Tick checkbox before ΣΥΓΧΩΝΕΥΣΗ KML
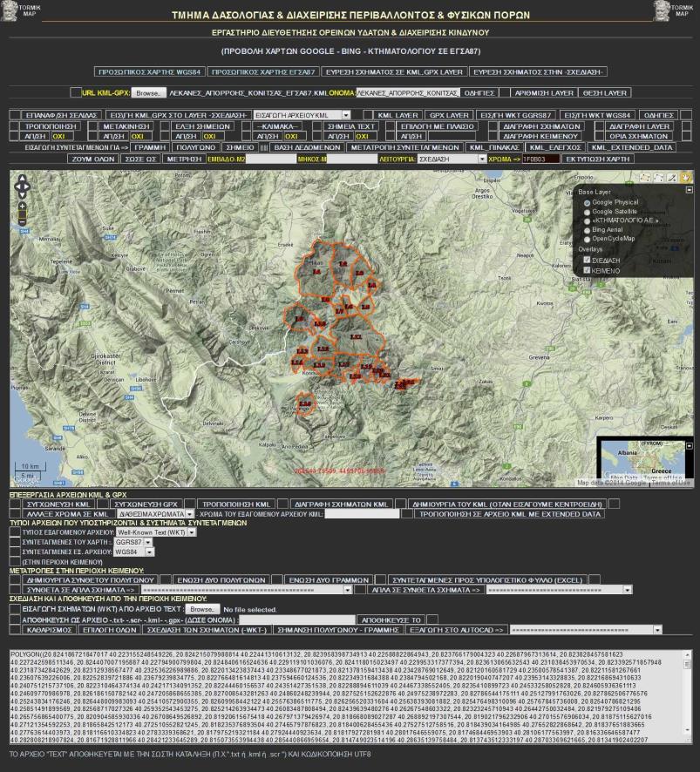Viewport: 700px width, 772px height. coord(16,504)
